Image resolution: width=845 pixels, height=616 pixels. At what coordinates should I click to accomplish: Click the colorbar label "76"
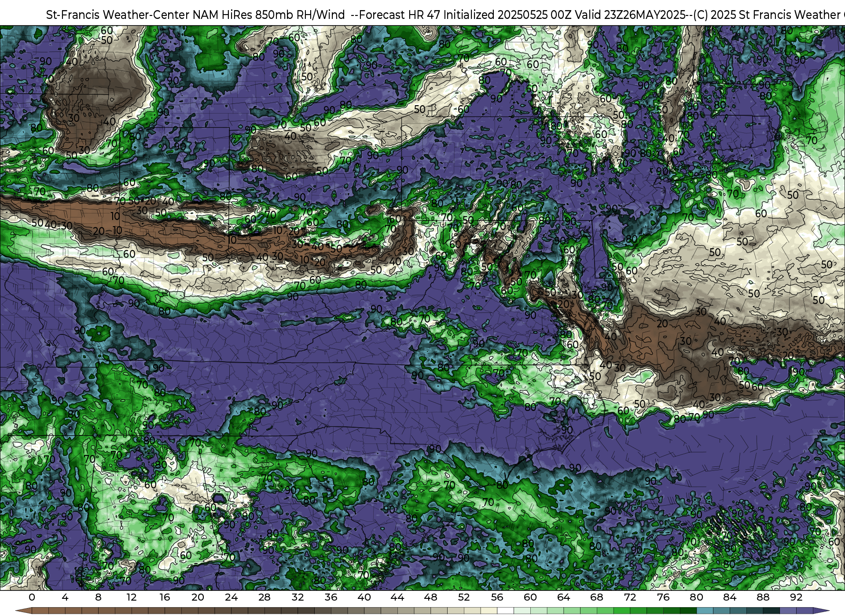tap(663, 597)
